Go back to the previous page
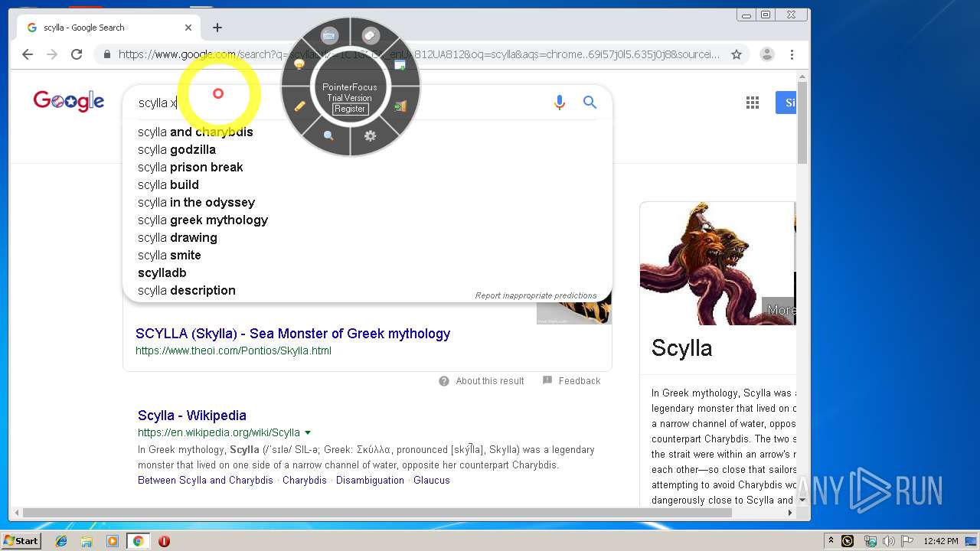This screenshot has height=551, width=980. pyautogui.click(x=28, y=54)
